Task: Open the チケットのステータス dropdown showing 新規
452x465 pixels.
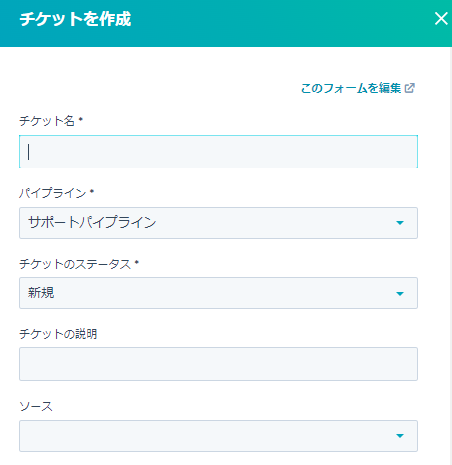Action: [218, 293]
